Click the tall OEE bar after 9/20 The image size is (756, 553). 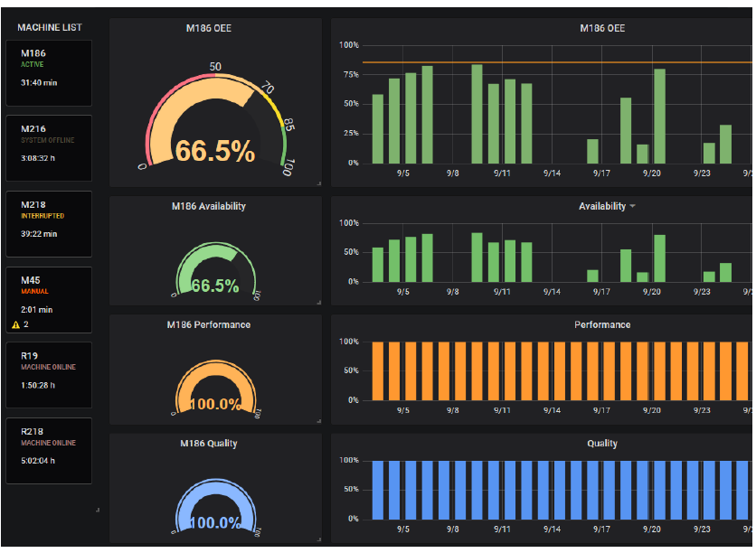pyautogui.click(x=659, y=116)
